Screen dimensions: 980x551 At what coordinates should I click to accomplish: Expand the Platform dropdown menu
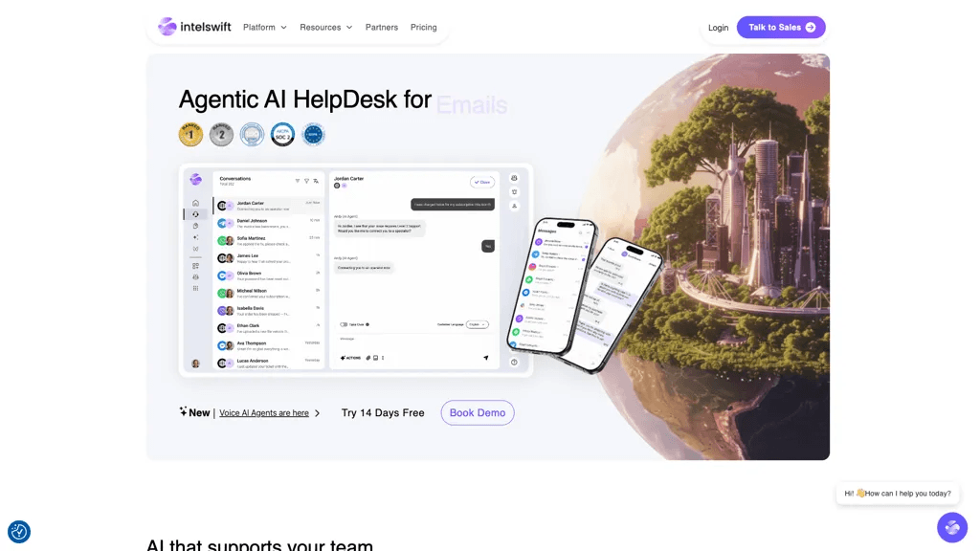tap(265, 28)
